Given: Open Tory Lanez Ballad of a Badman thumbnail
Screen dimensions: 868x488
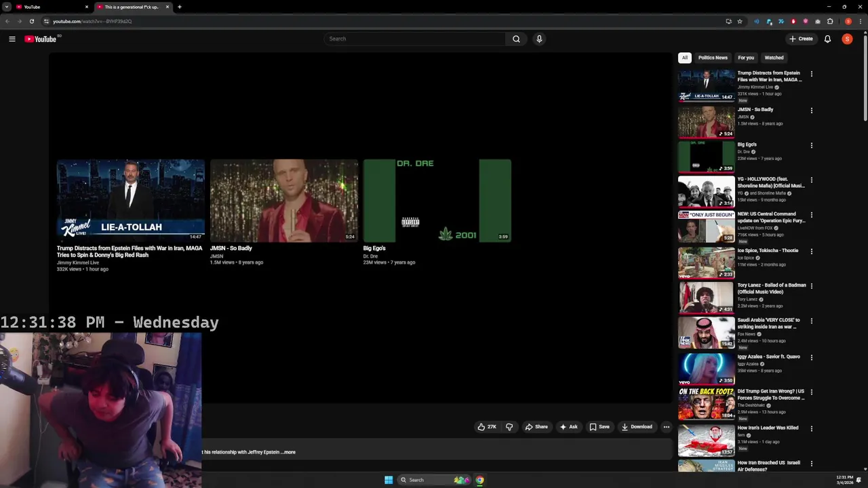Looking at the screenshot, I should [x=706, y=297].
